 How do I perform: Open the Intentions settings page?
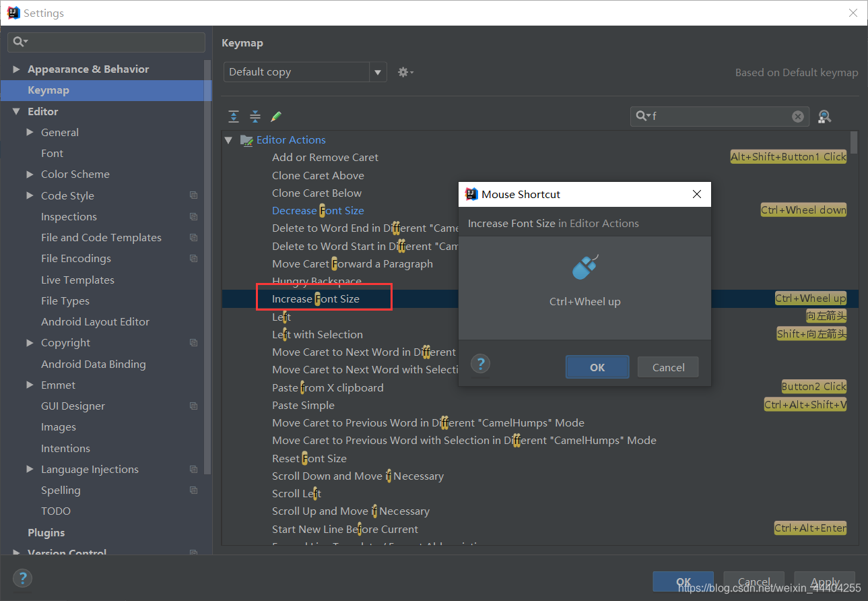point(65,449)
